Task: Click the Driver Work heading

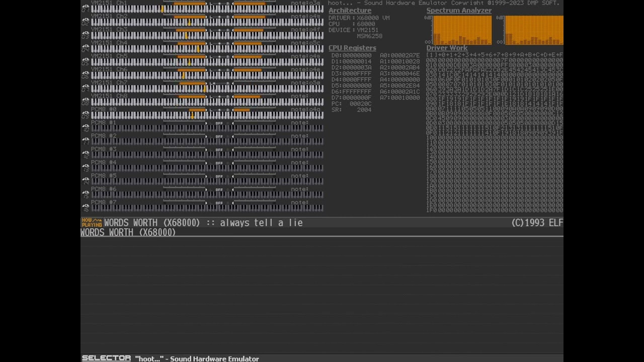Action: pyautogui.click(x=447, y=48)
